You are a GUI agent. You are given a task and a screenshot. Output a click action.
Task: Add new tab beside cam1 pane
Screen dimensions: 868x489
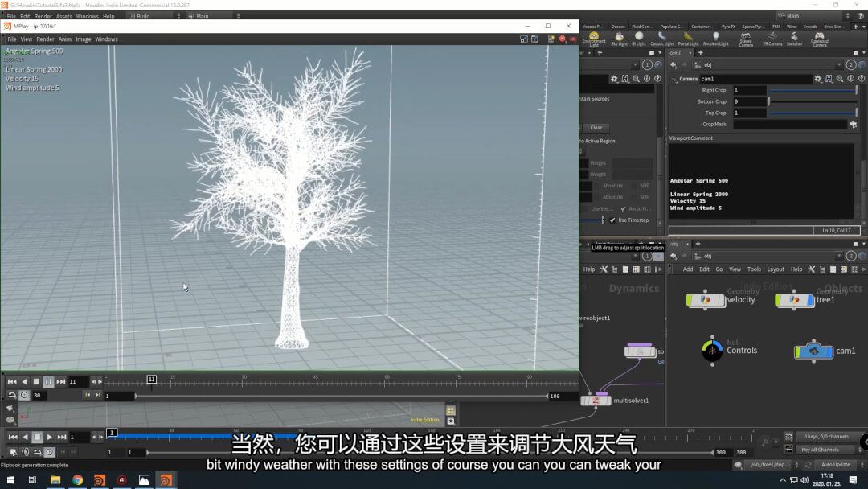[x=700, y=52]
